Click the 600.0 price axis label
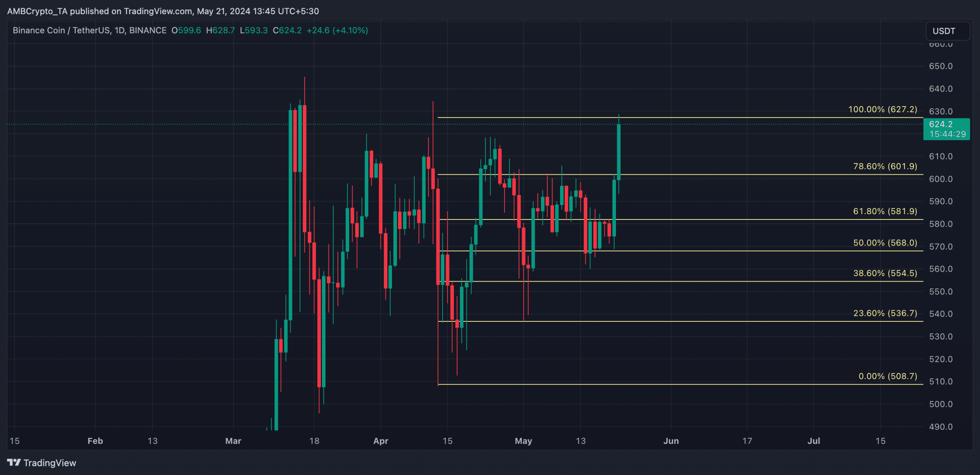 (x=941, y=179)
